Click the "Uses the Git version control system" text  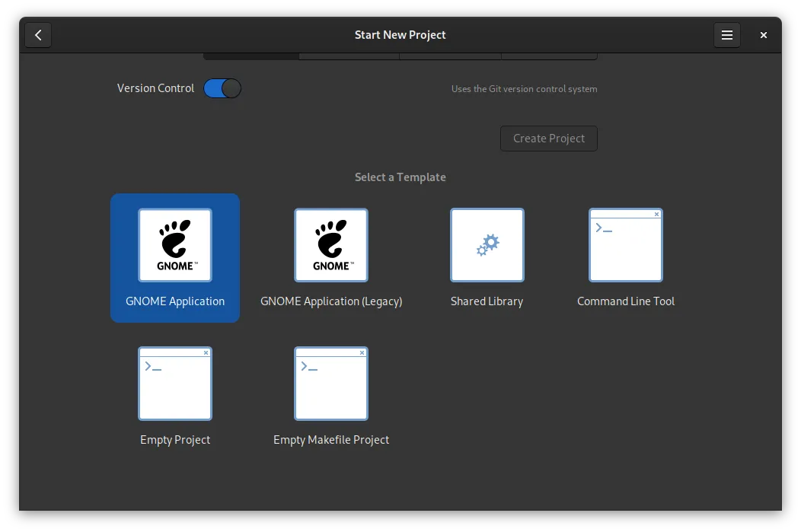[524, 89]
